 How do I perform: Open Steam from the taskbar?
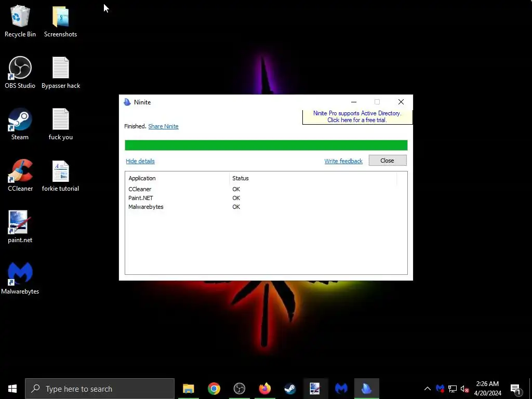pyautogui.click(x=290, y=389)
